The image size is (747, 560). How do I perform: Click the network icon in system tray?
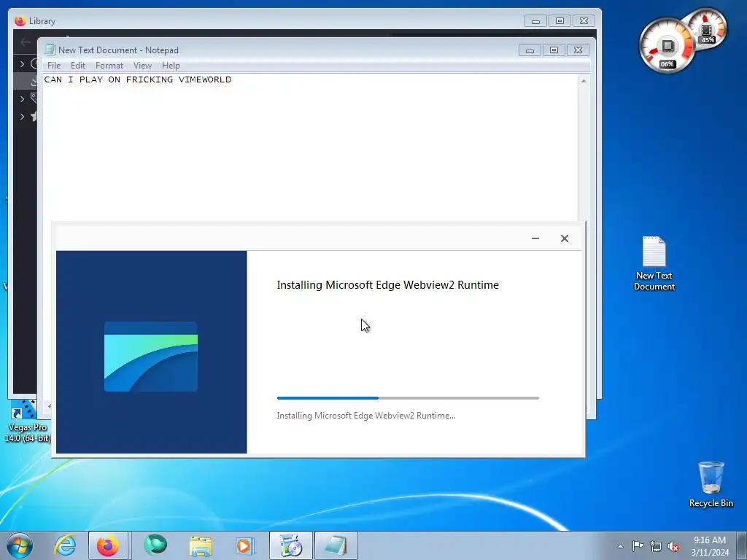point(656,546)
